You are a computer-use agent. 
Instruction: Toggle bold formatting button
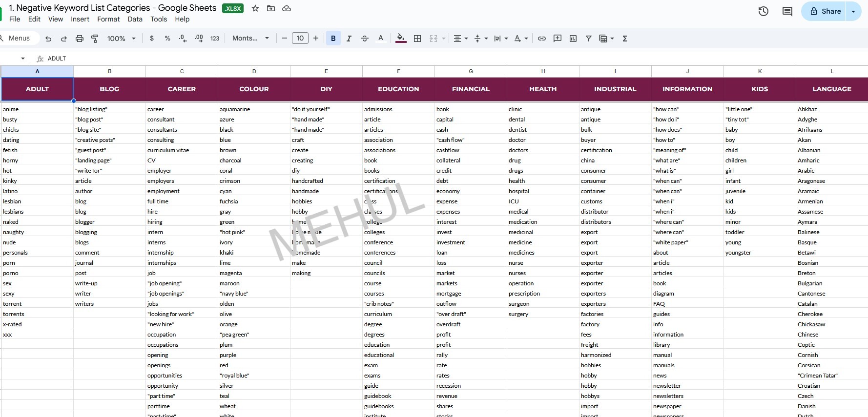coord(333,39)
